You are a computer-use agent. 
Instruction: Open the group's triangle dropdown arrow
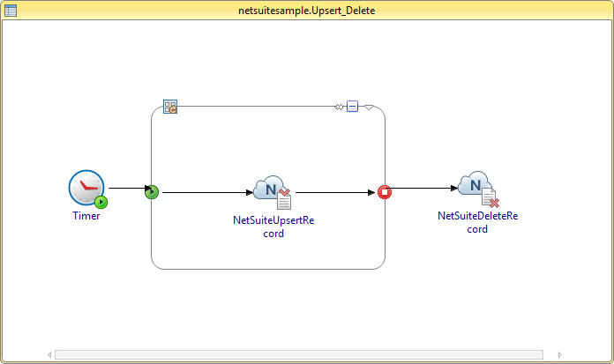[369, 108]
